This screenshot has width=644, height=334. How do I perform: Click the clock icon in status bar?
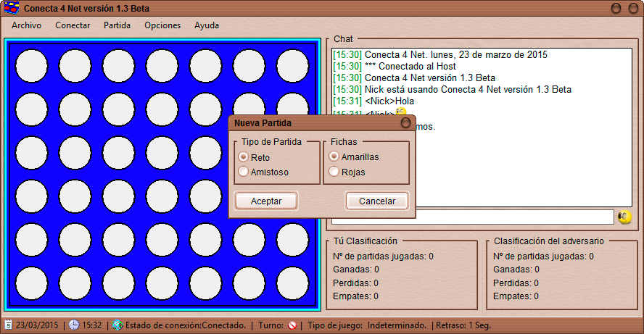point(74,325)
